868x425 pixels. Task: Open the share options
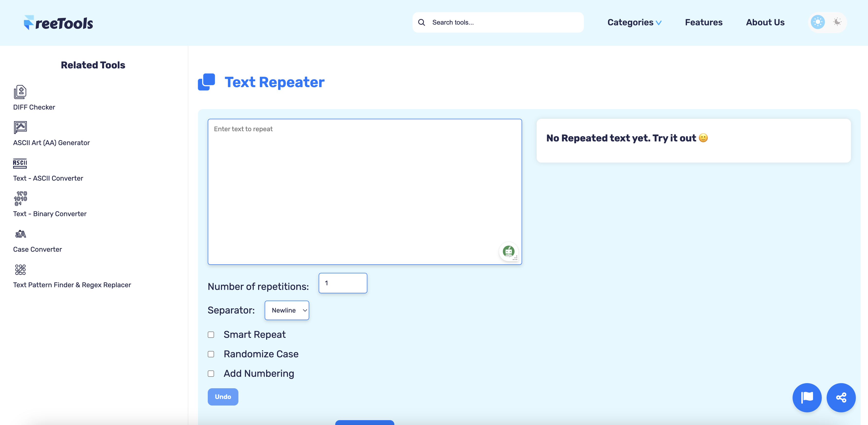(841, 398)
